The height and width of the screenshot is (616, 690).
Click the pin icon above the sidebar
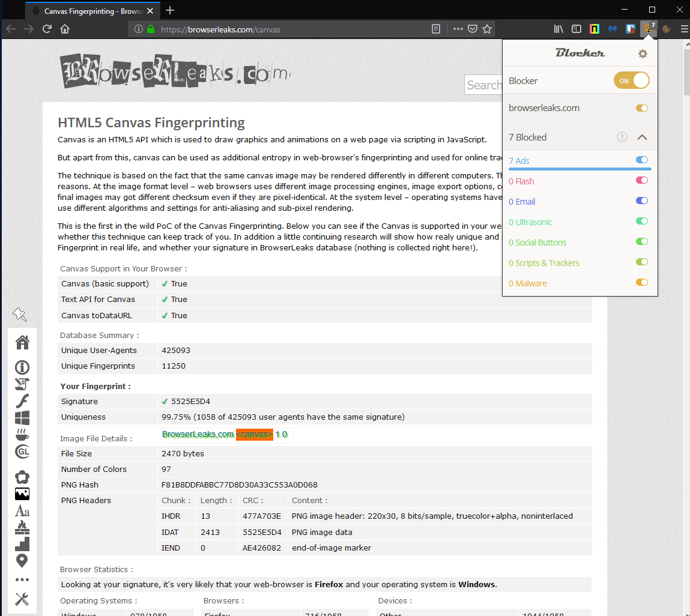pyautogui.click(x=20, y=314)
